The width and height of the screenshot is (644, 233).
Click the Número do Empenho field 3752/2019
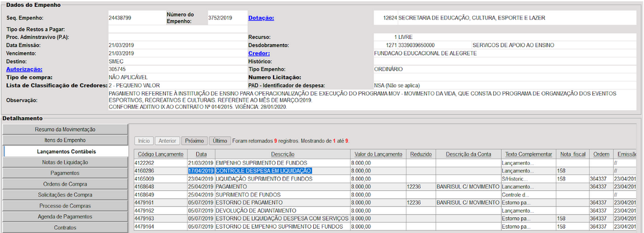pyautogui.click(x=227, y=18)
